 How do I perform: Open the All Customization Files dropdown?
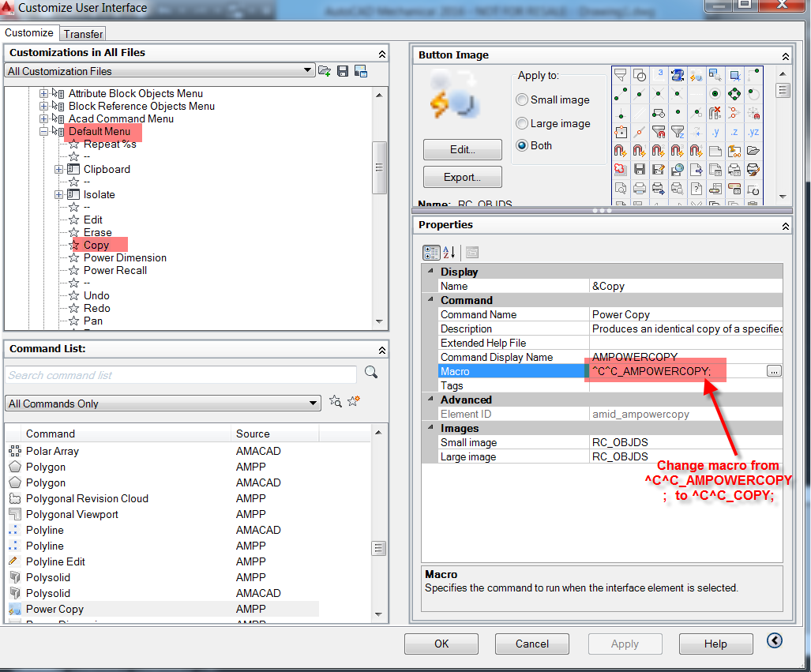click(x=309, y=69)
